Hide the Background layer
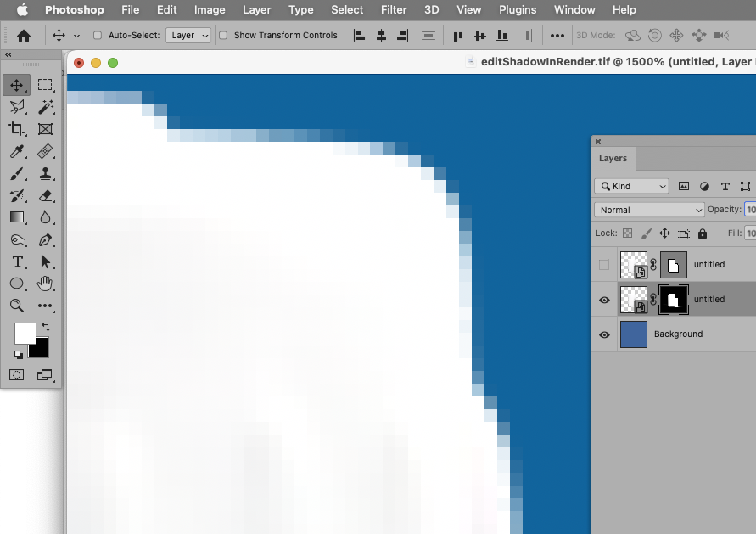This screenshot has height=534, width=756. [x=603, y=334]
